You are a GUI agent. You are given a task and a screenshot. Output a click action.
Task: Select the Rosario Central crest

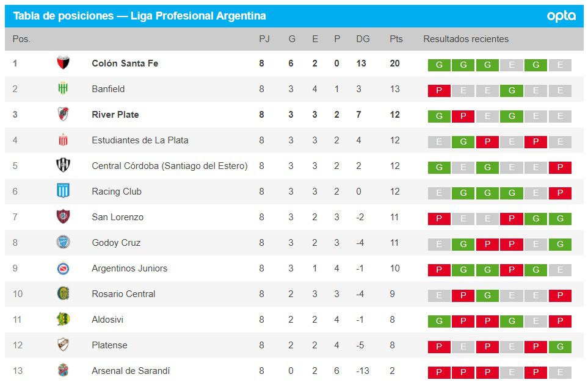point(63,293)
